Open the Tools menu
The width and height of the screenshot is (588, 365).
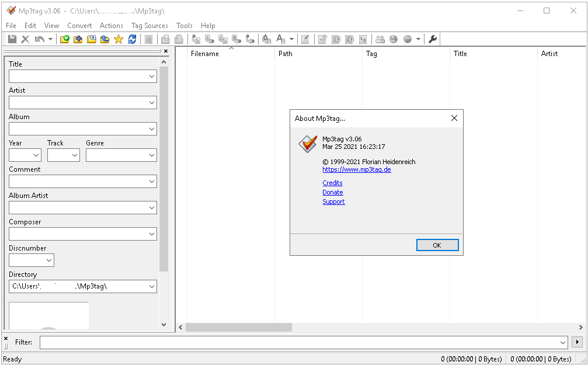pos(185,26)
